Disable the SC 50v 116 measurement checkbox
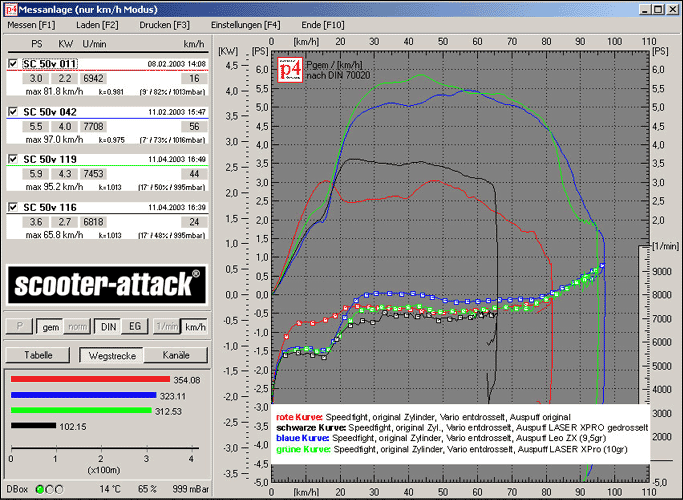 pos(12,207)
